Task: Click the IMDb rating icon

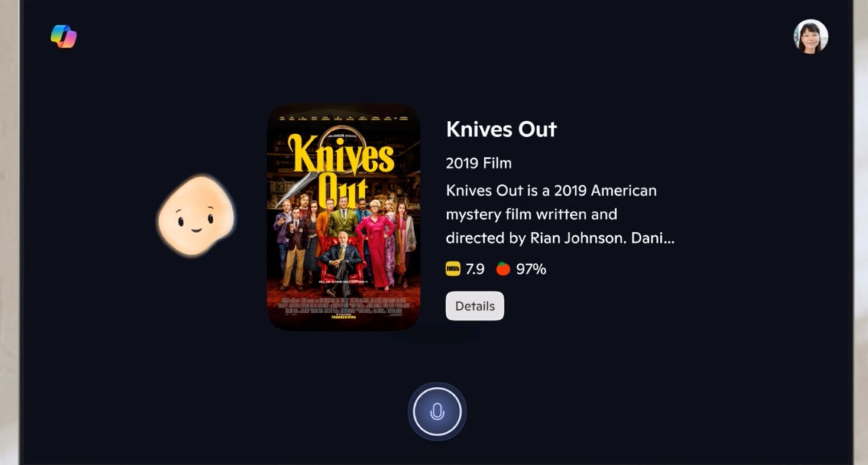Action: tap(453, 269)
